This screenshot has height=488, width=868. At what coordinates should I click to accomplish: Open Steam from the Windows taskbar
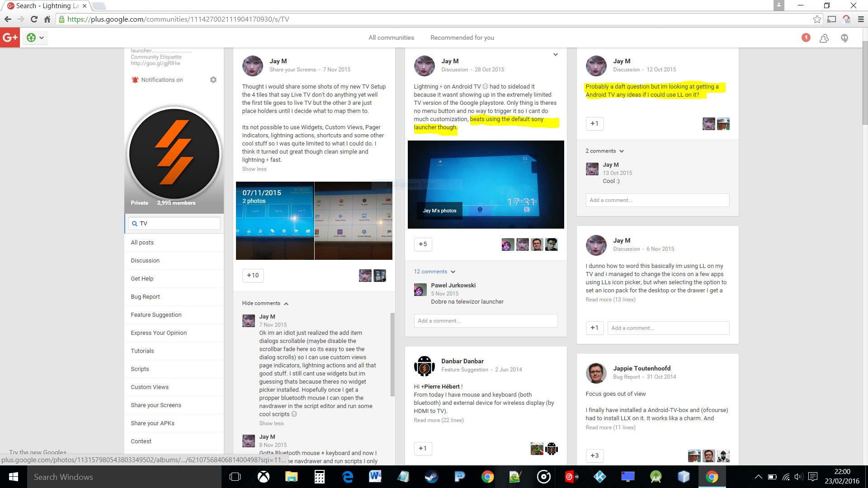tap(431, 477)
